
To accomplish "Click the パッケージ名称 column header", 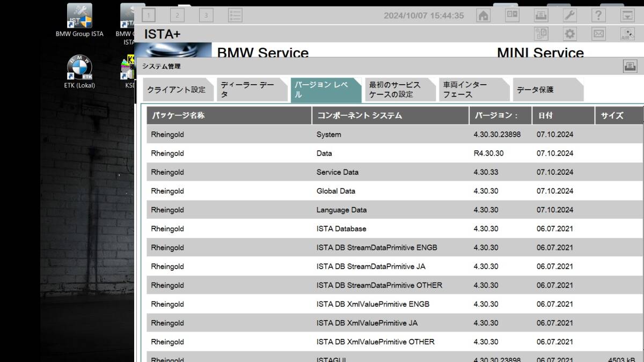I will [229, 115].
